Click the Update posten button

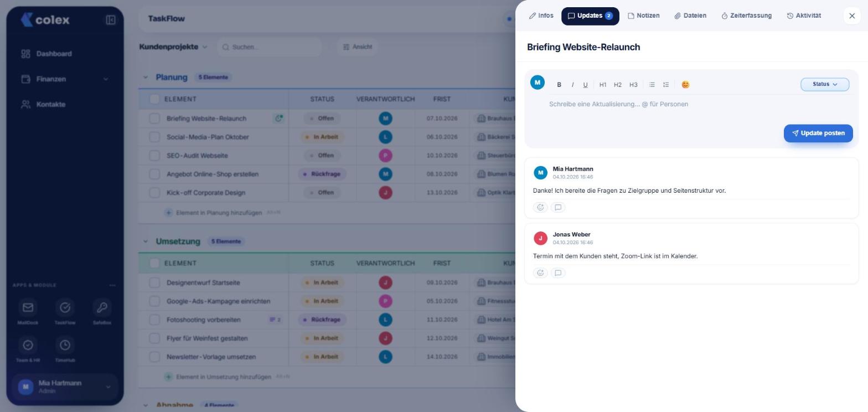(x=818, y=133)
